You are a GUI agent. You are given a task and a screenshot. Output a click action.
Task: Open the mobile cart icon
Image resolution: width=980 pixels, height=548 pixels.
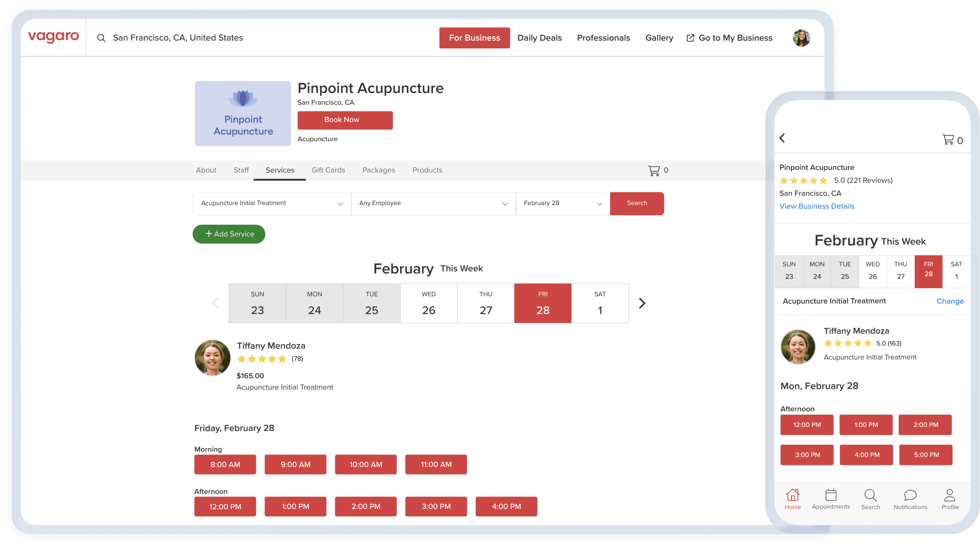click(948, 140)
